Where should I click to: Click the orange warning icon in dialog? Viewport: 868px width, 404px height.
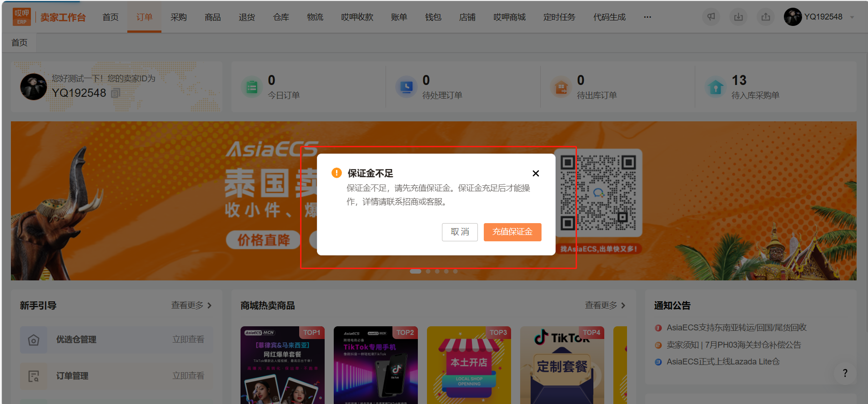coord(336,173)
